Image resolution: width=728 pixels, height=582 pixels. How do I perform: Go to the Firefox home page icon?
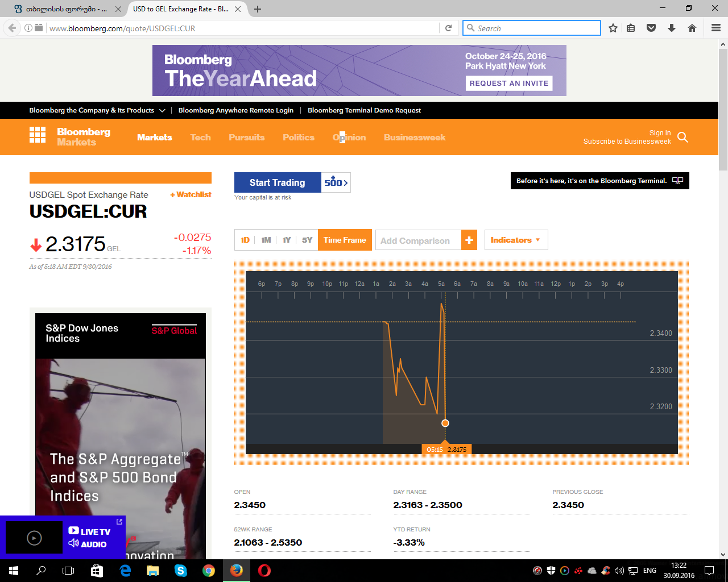[x=692, y=28]
